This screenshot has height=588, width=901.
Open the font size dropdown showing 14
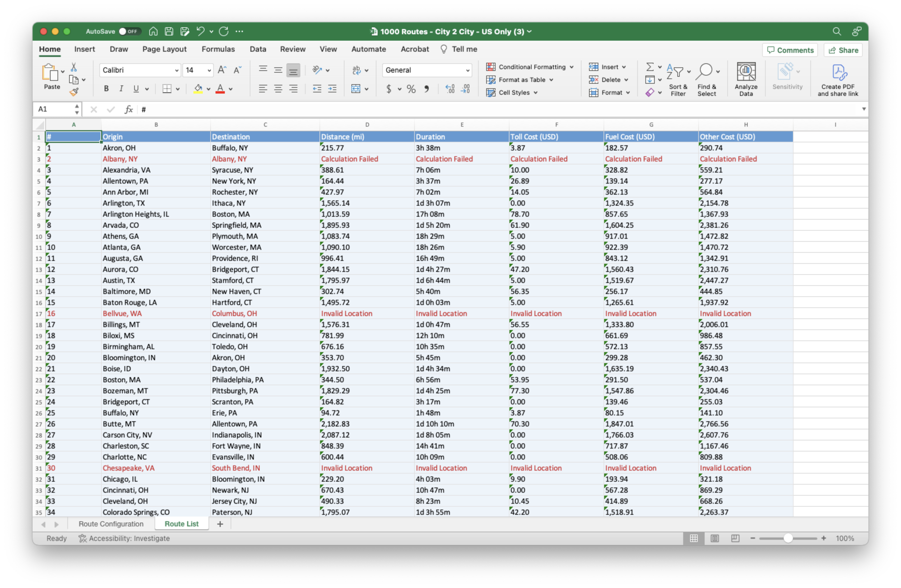(209, 70)
